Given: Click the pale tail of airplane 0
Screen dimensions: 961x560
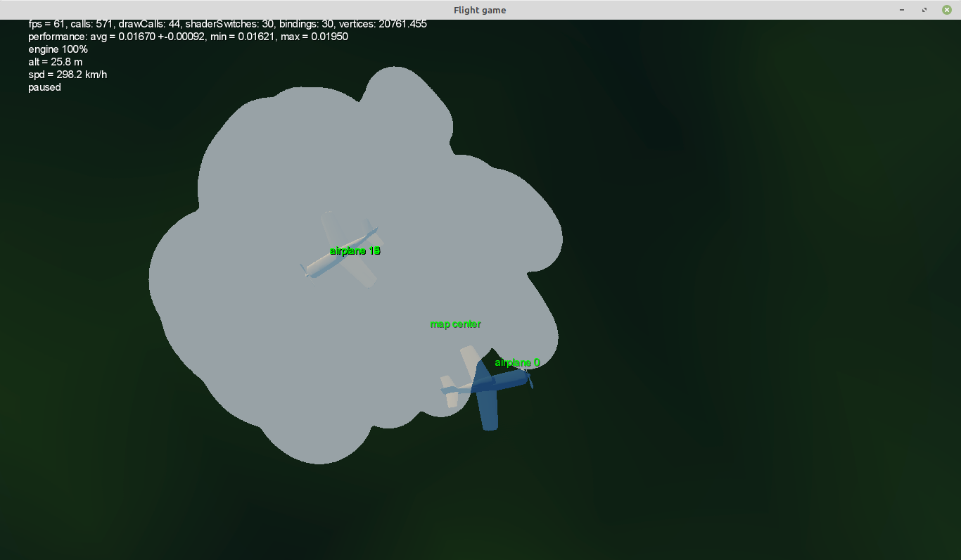Looking at the screenshot, I should [449, 389].
